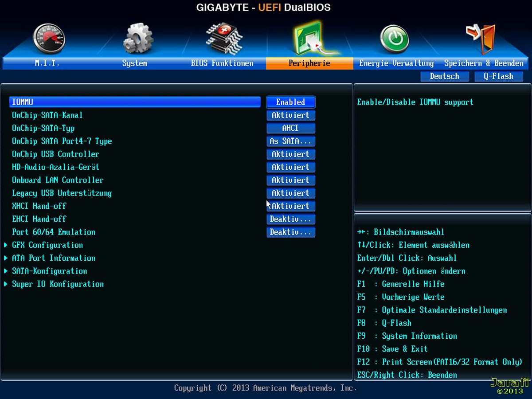532x399 pixels.
Task: Click the green power button icon
Action: (395, 39)
